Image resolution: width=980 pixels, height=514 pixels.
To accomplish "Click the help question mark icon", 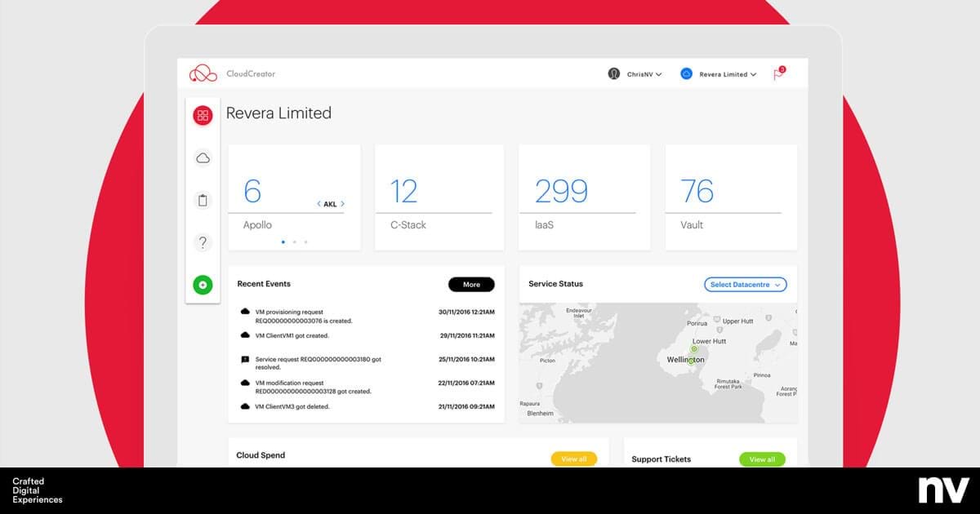I will [x=203, y=242].
